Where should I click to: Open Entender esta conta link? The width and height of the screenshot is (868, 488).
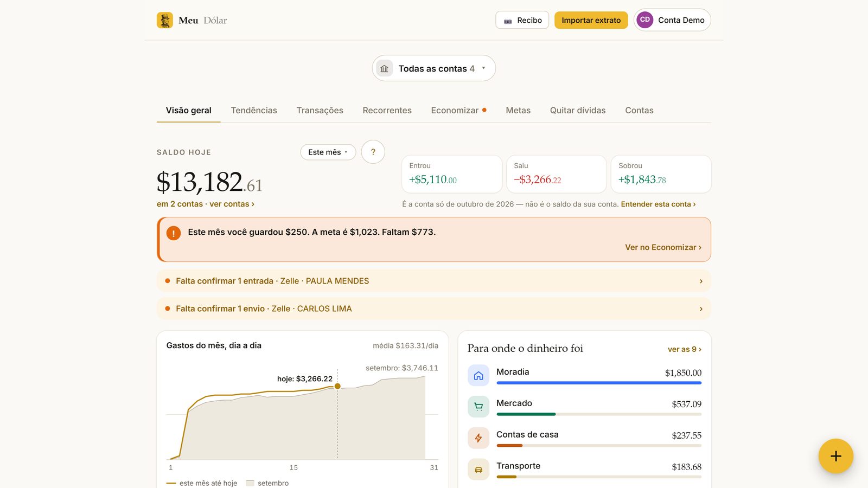coord(658,204)
